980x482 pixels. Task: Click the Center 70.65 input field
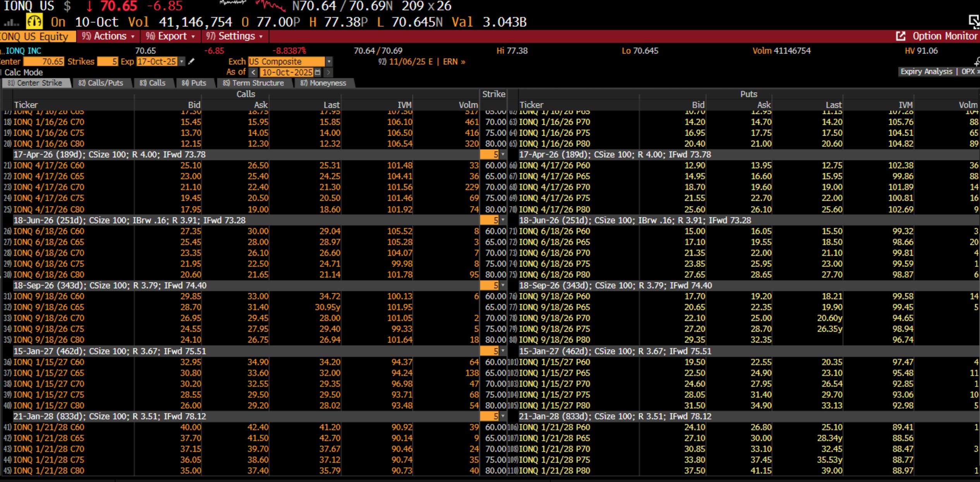[x=43, y=61]
